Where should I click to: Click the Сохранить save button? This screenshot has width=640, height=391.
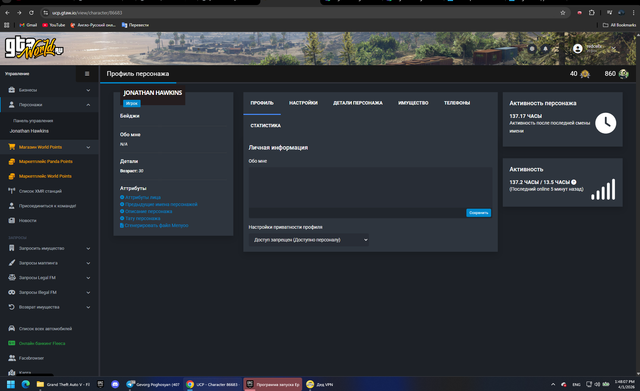[478, 213]
